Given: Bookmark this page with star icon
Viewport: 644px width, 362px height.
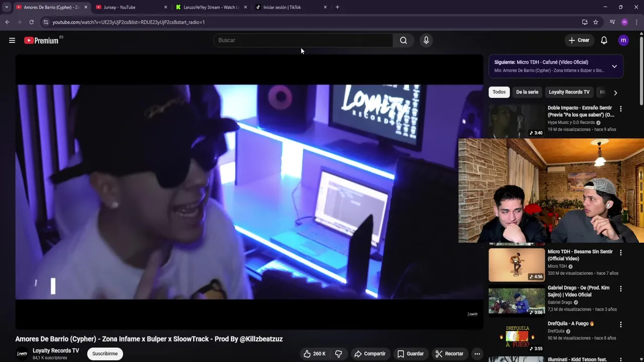Looking at the screenshot, I should click(596, 22).
